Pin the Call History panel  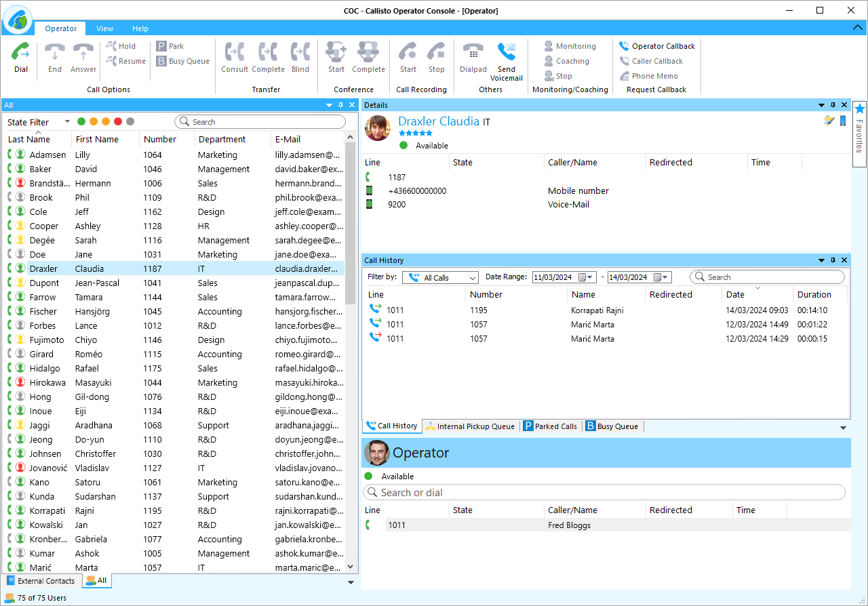tap(833, 260)
